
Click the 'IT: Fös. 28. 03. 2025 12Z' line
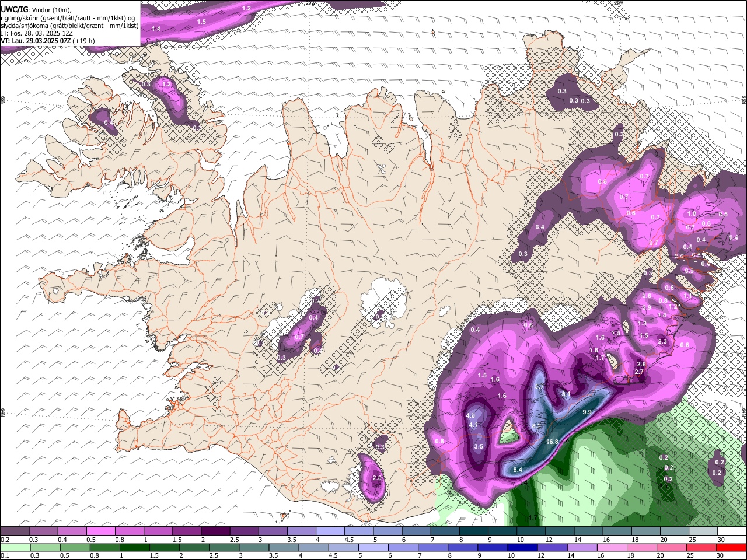point(36,33)
